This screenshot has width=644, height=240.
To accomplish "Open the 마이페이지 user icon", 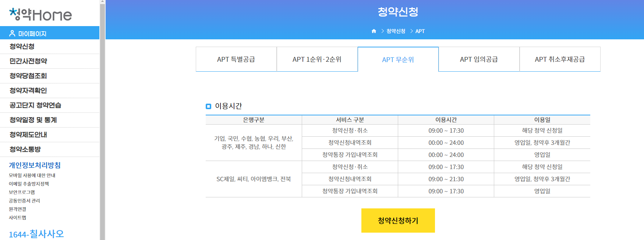I will pos(12,33).
